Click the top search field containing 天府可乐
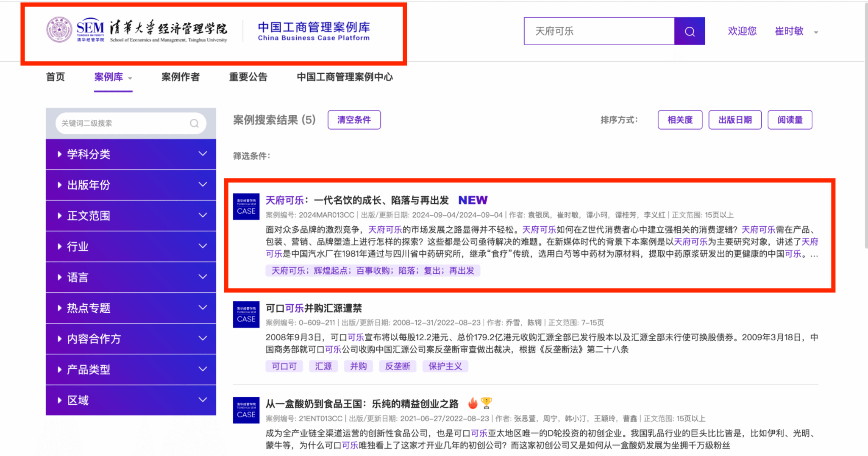Screen dimensions: 868x456 click(598, 31)
